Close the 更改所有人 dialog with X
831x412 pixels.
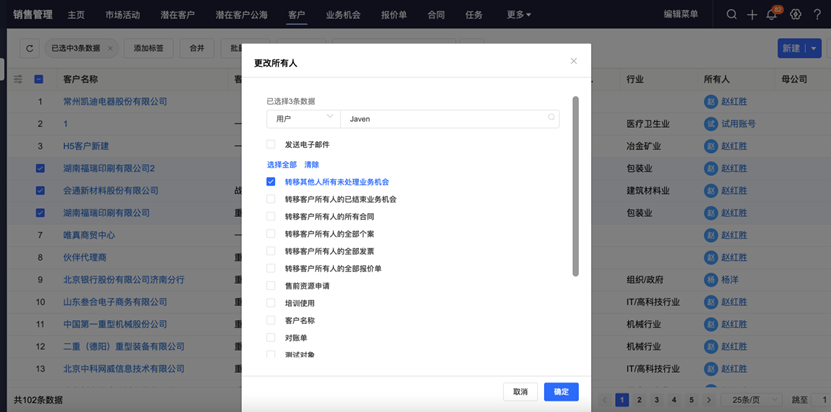[573, 61]
